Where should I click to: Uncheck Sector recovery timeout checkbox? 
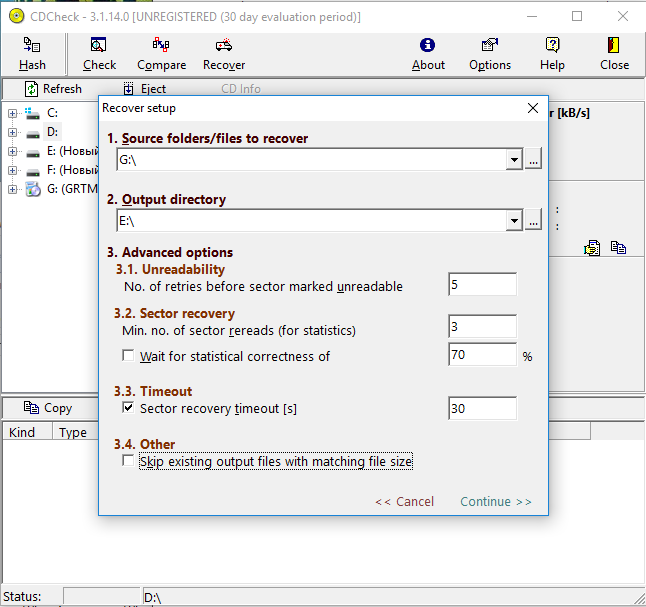click(128, 408)
